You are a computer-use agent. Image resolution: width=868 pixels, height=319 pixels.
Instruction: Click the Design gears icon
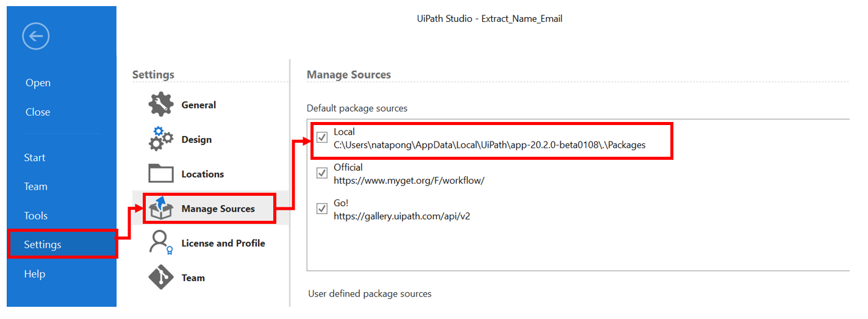pyautogui.click(x=161, y=139)
